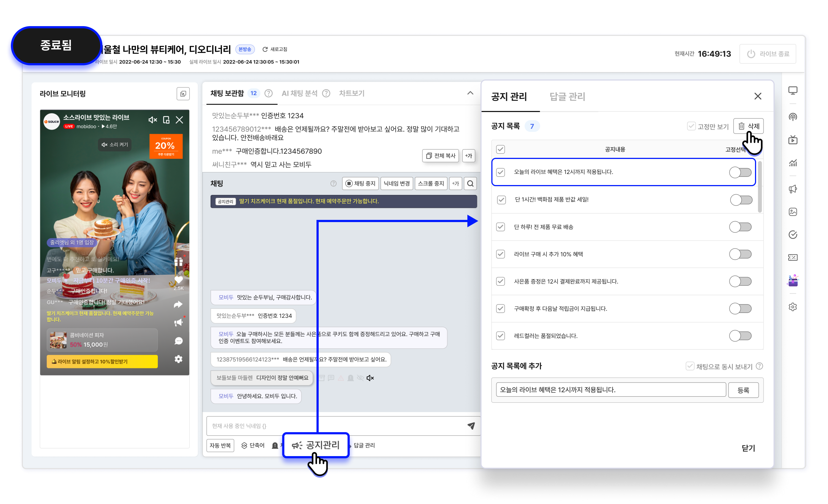Open settings gear in right sidebar
The image size is (828, 504).
(793, 306)
